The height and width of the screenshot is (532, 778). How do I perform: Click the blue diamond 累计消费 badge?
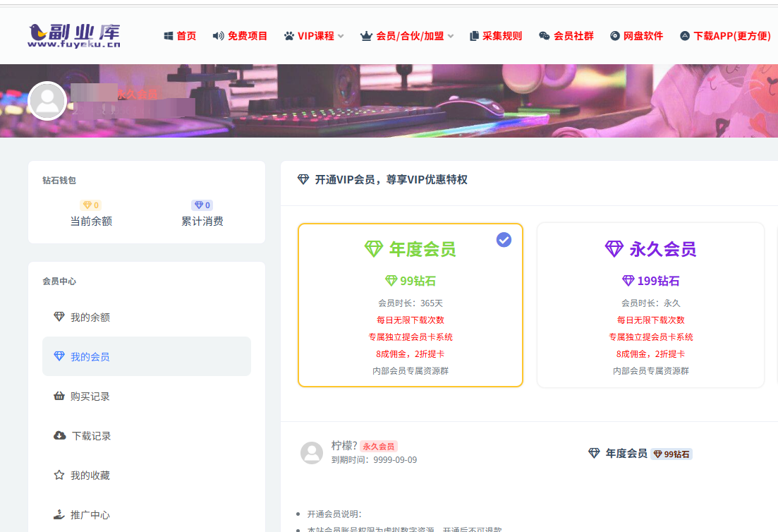click(x=202, y=205)
